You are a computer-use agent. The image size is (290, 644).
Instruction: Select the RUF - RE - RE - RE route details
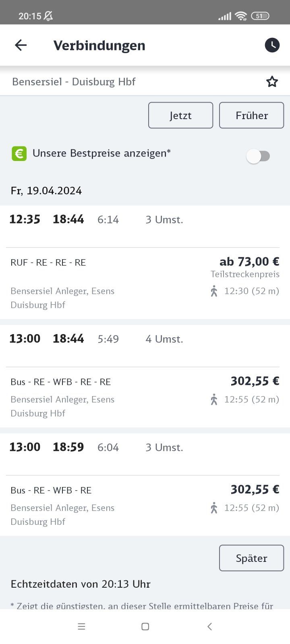coord(48,263)
